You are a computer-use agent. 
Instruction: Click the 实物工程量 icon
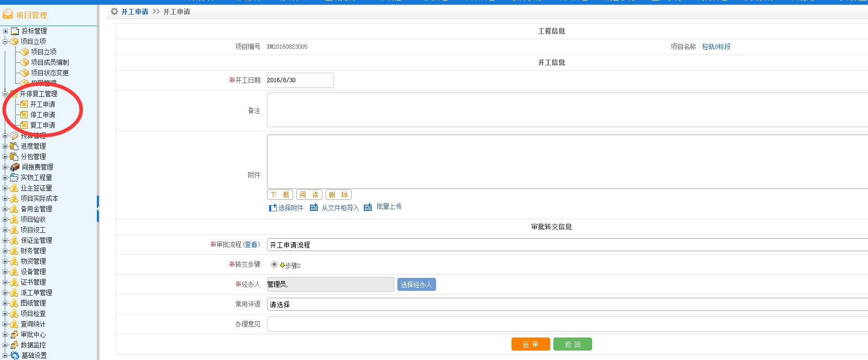14,177
